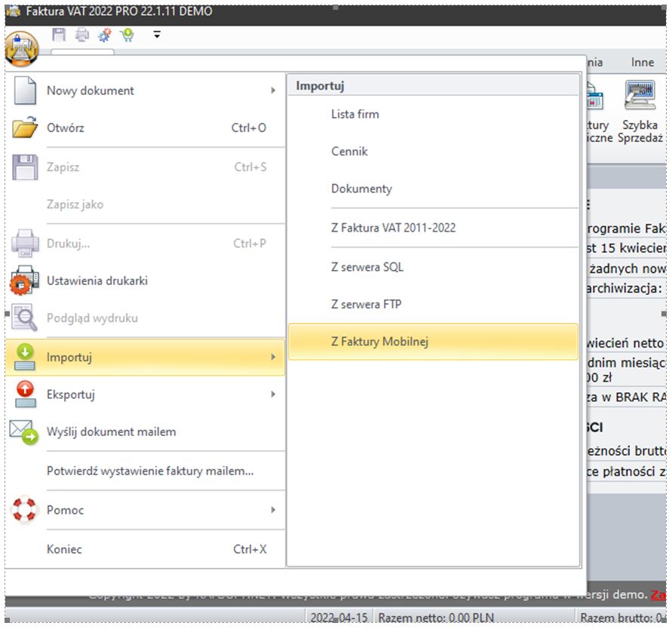672x629 pixels.
Task: Expand the Pomoc submenu arrow
Action: (x=273, y=510)
